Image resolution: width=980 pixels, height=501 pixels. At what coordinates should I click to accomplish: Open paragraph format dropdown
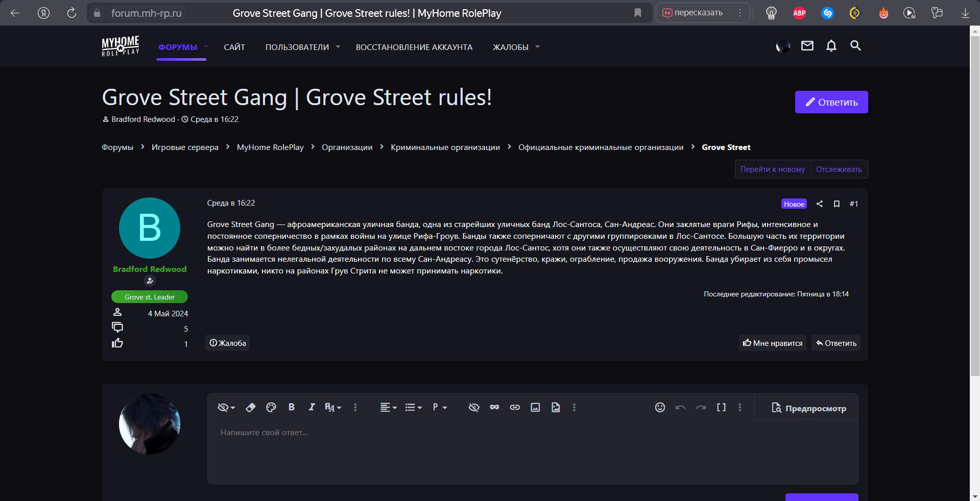440,407
